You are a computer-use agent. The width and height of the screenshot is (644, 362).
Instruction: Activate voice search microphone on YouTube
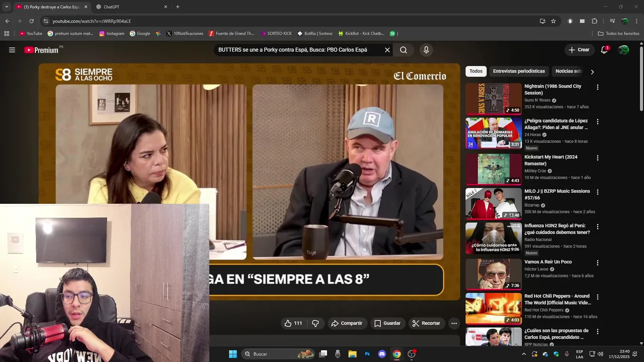point(426,50)
